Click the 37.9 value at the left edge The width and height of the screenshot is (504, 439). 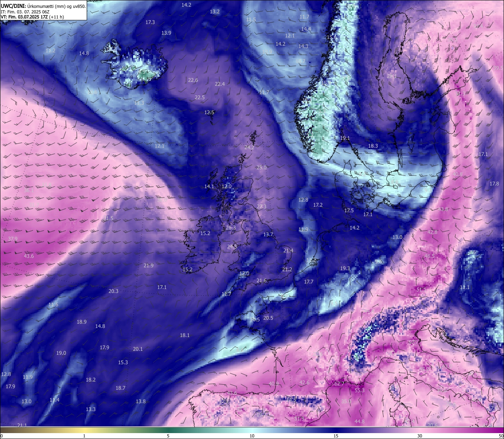click(x=13, y=239)
